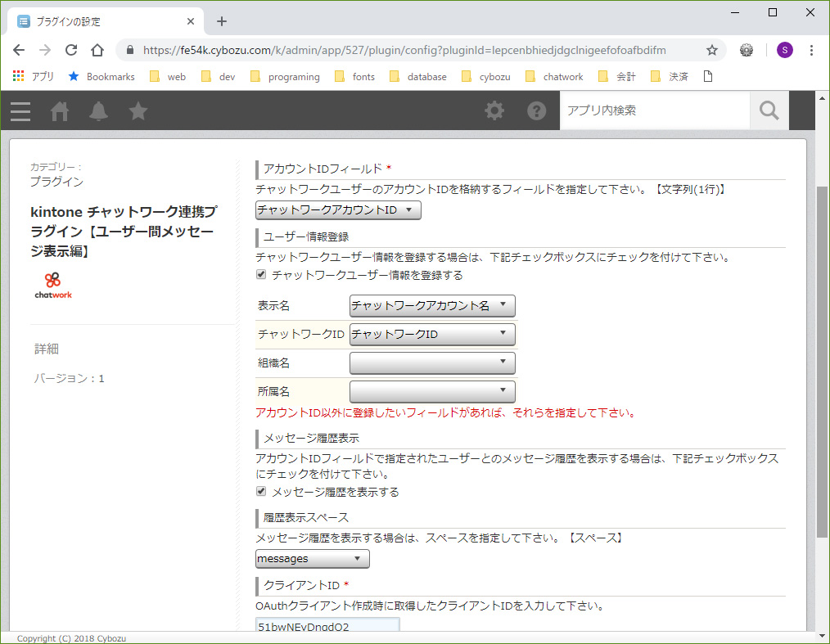
Task: Open dev bookmarks folder
Action: 218,76
